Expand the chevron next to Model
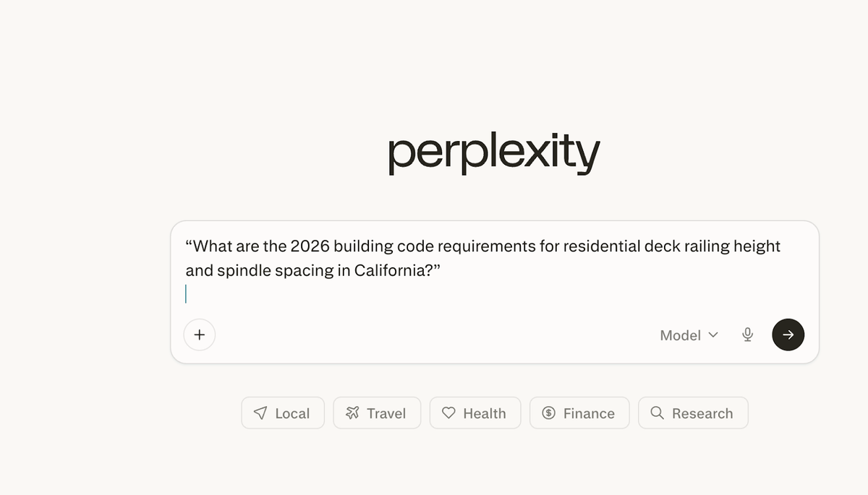Image resolution: width=868 pixels, height=495 pixels. [713, 335]
